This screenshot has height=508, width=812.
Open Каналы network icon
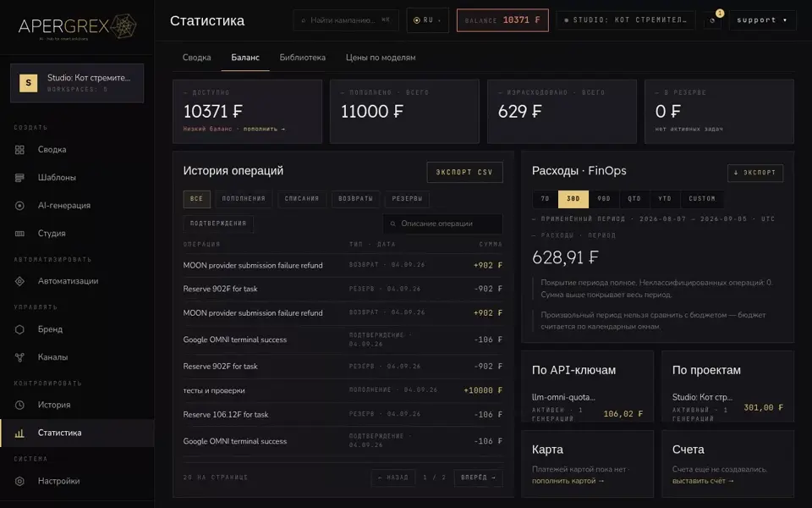19,357
